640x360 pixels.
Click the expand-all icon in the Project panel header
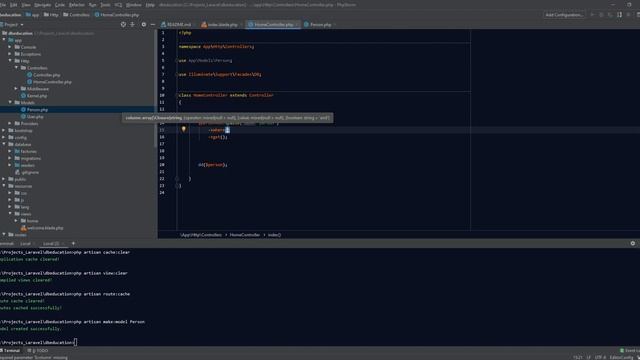tap(132, 24)
